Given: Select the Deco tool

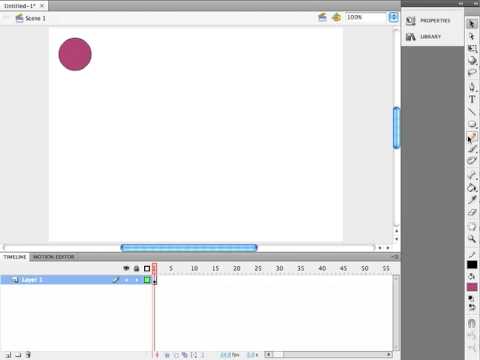Looking at the screenshot, I should [472, 161].
